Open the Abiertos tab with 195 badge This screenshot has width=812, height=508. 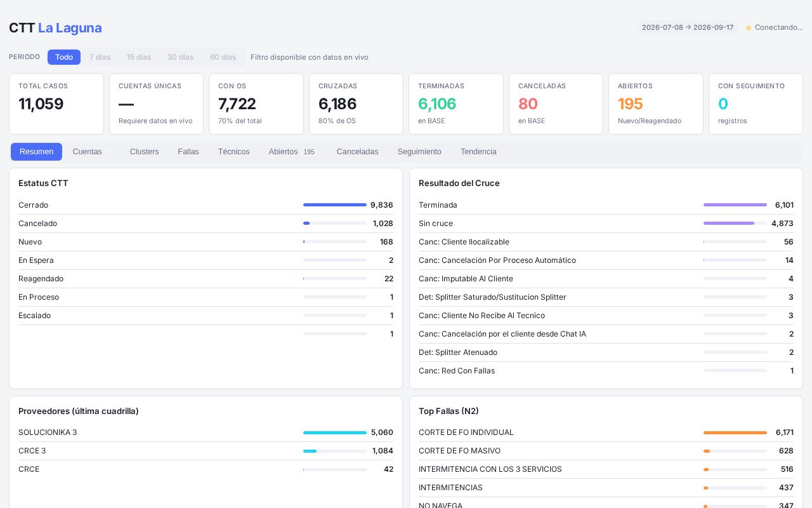(292, 152)
